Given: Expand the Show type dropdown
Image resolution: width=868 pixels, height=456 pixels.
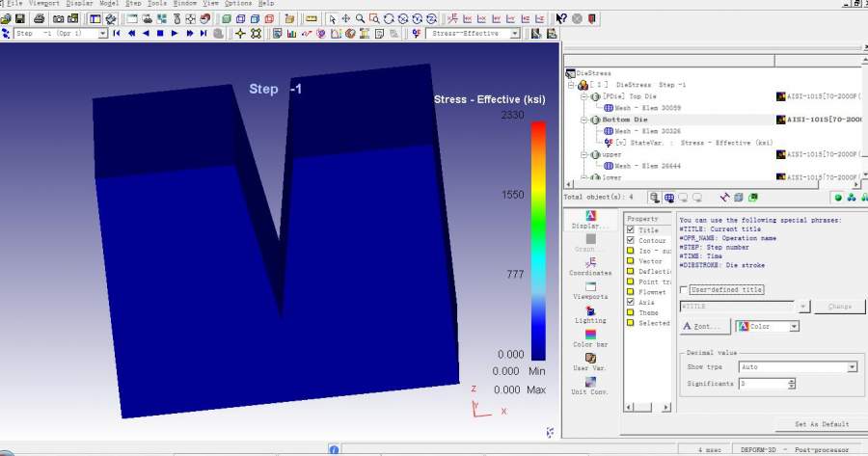Looking at the screenshot, I should tap(852, 367).
